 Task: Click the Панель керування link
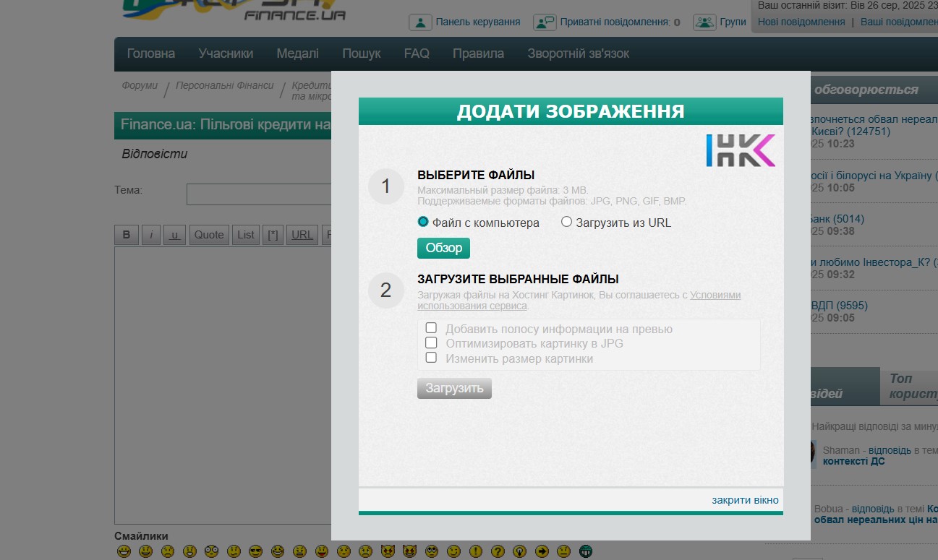click(x=478, y=22)
